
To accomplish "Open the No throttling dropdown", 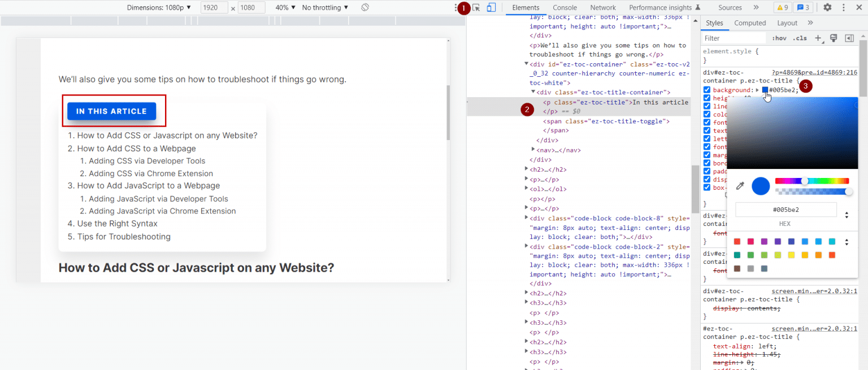I will point(325,7).
